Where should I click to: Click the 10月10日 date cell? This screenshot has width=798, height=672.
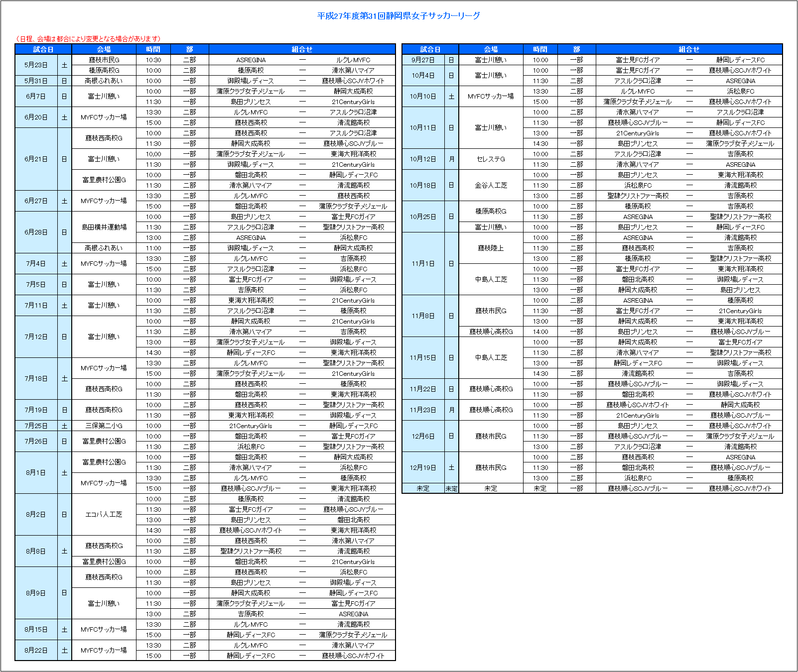(423, 97)
